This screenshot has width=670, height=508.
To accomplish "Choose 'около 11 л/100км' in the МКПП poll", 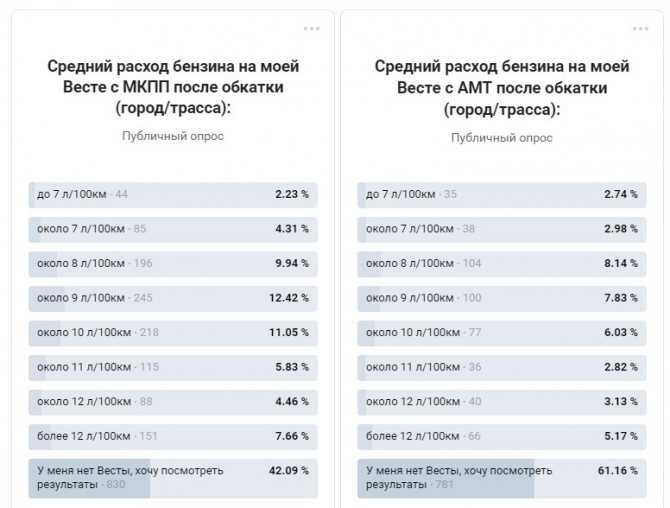I will tap(173, 368).
